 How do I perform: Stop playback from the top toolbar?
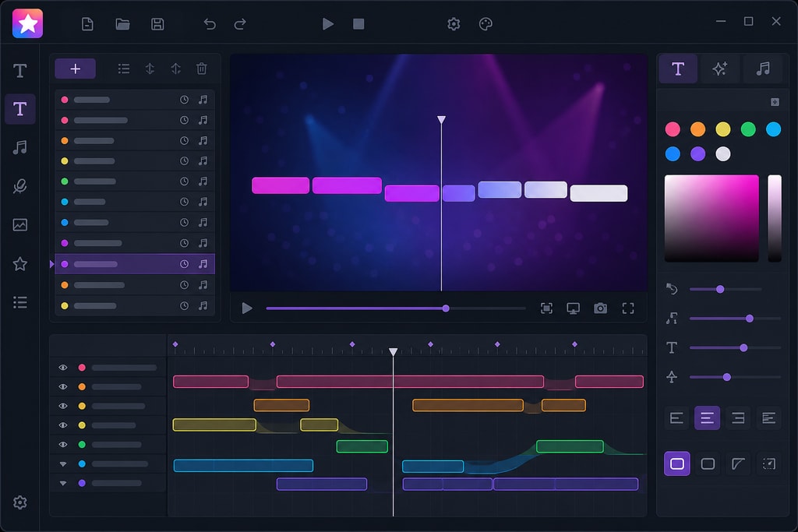coord(358,24)
